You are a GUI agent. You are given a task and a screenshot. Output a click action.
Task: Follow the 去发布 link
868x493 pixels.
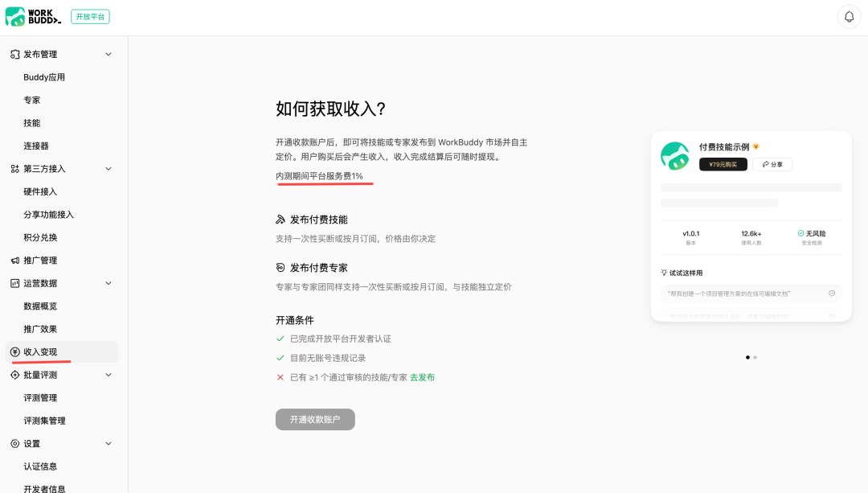(x=423, y=377)
